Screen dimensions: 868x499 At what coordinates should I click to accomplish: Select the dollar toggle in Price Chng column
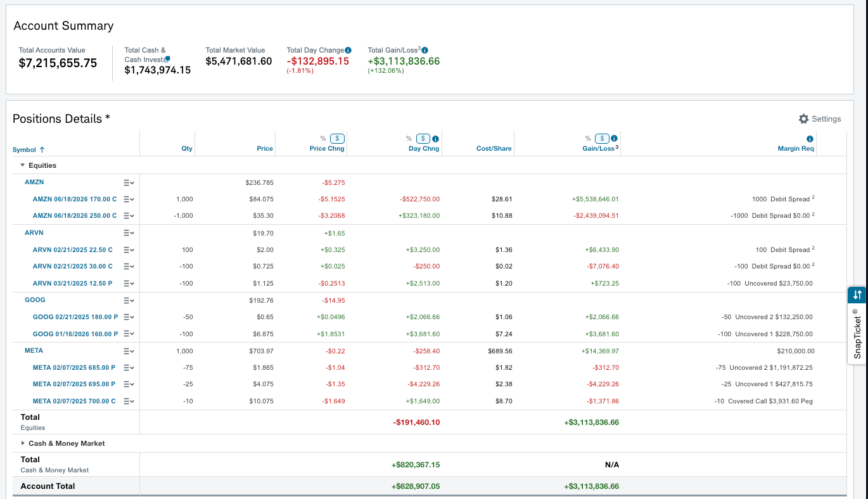click(338, 139)
